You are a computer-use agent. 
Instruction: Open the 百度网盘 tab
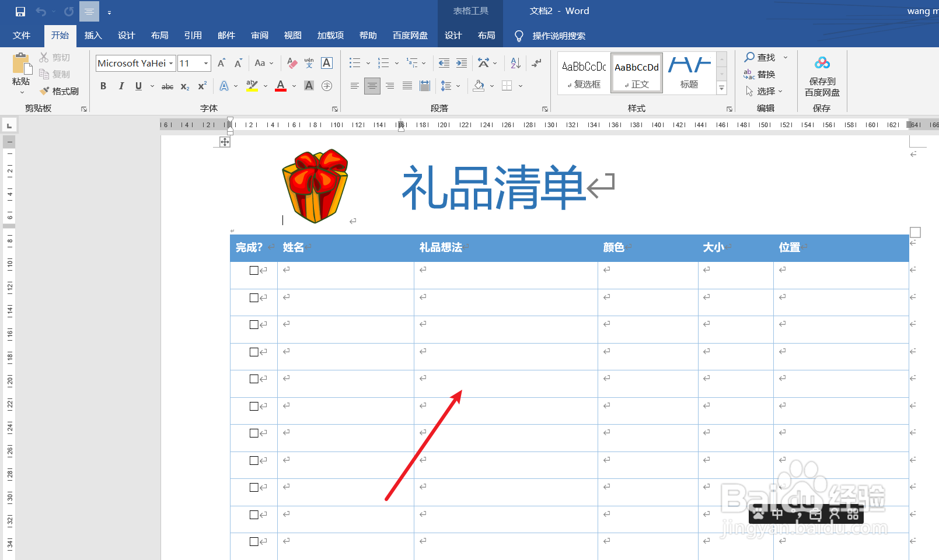pyautogui.click(x=410, y=36)
